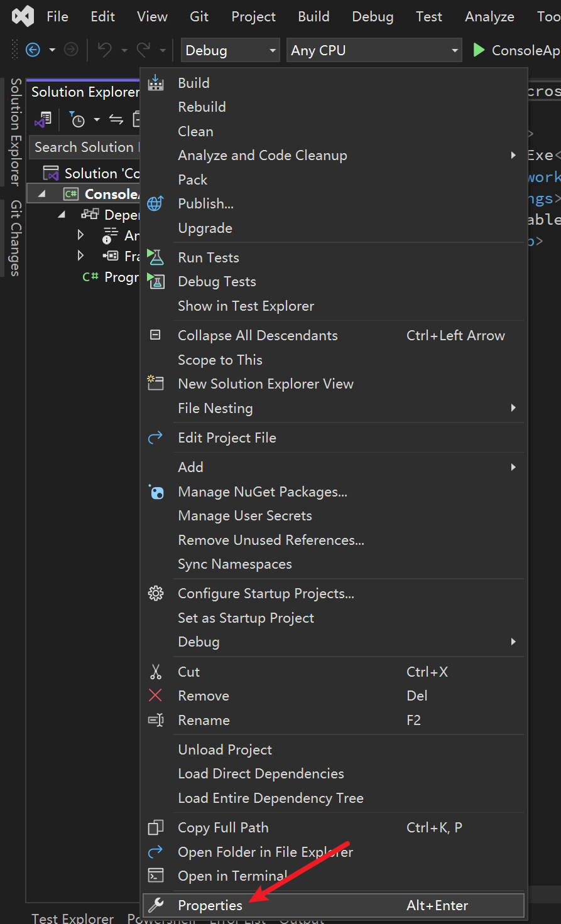Choose Set as Startup Project
Viewport: 561px width, 924px height.
tap(246, 618)
